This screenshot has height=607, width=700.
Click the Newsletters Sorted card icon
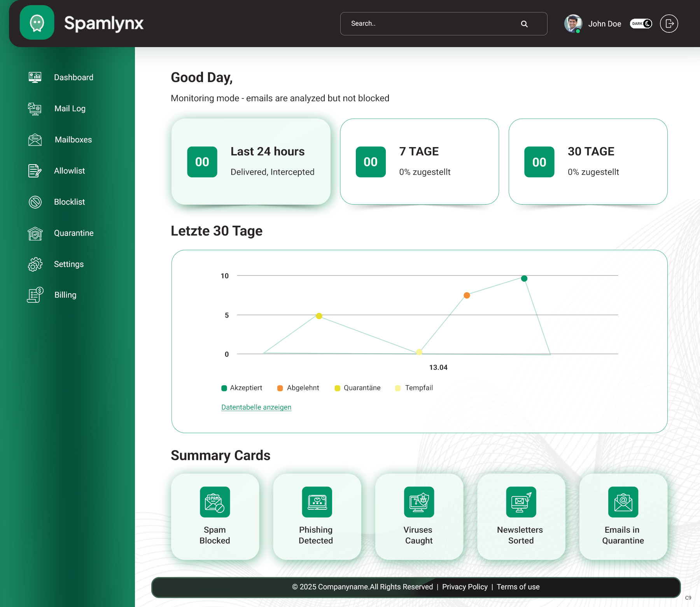(x=521, y=502)
